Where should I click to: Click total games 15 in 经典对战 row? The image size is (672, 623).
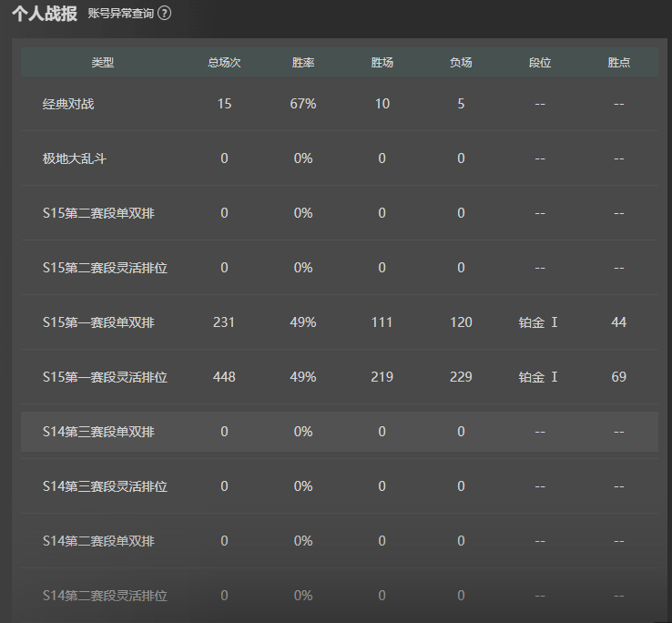coord(224,104)
